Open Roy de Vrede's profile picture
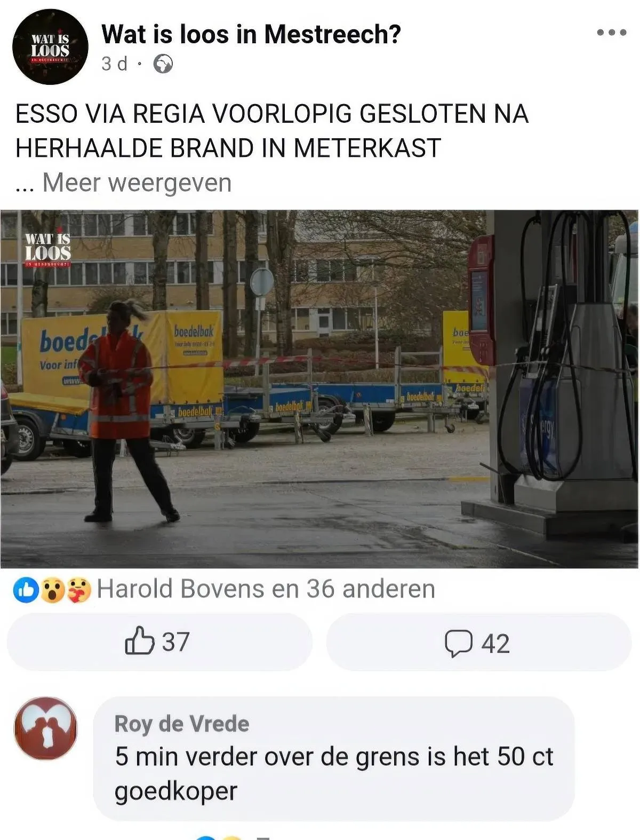Screen dimensions: 640x840 click(x=46, y=728)
